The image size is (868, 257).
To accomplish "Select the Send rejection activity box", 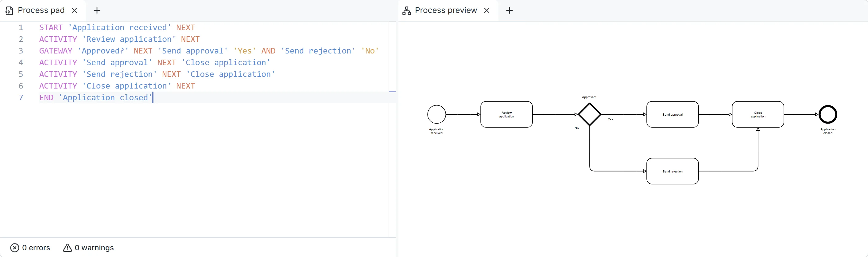I will tap(672, 171).
